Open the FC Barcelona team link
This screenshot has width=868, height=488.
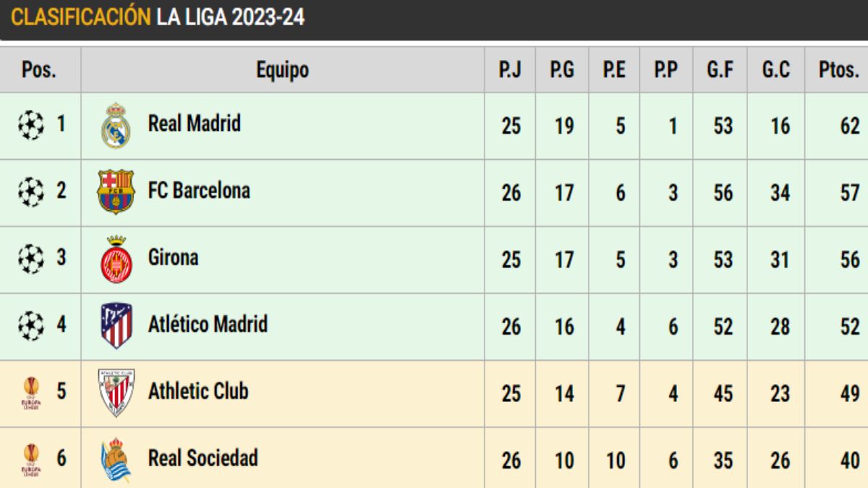[x=199, y=191]
